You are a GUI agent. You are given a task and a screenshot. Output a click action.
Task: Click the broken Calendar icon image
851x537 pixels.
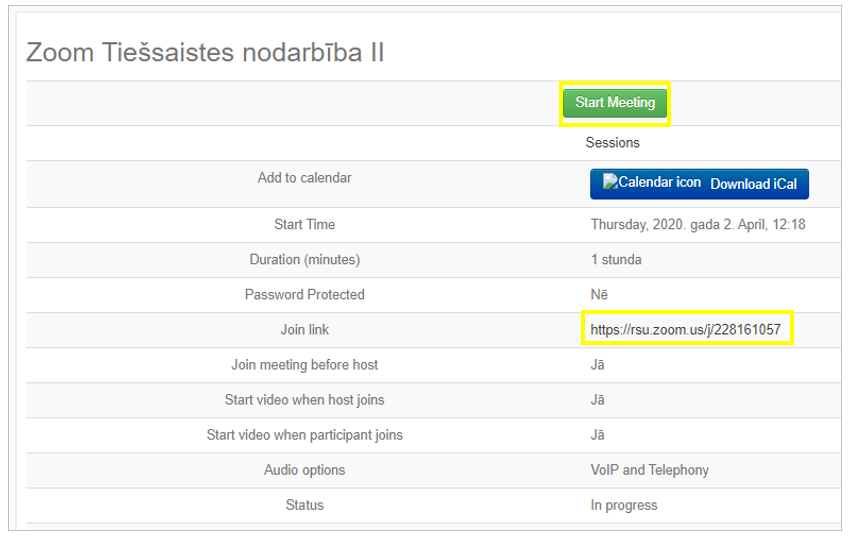click(x=652, y=183)
